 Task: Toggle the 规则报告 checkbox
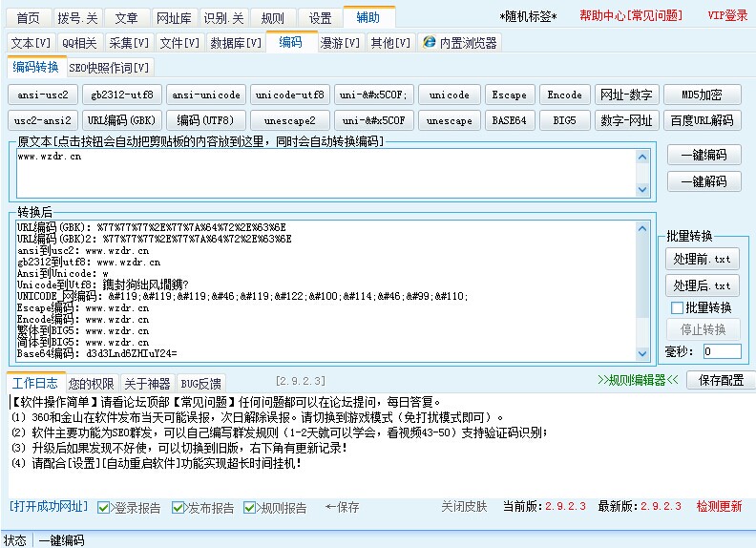tap(249, 508)
